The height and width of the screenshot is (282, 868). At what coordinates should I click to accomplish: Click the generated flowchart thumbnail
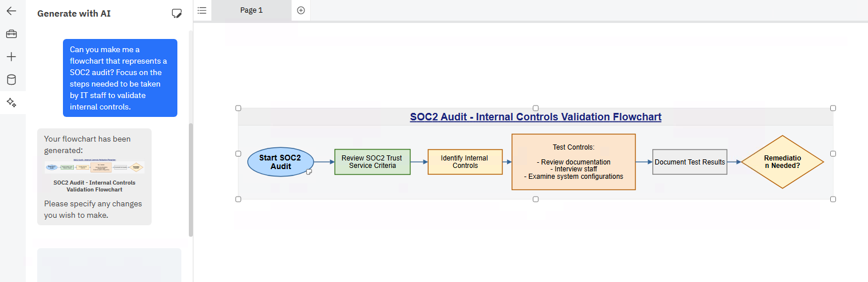pyautogui.click(x=94, y=167)
